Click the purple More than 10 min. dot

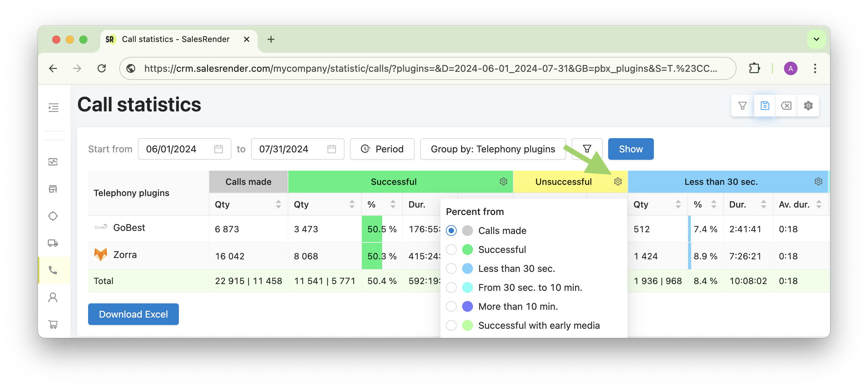pos(468,306)
